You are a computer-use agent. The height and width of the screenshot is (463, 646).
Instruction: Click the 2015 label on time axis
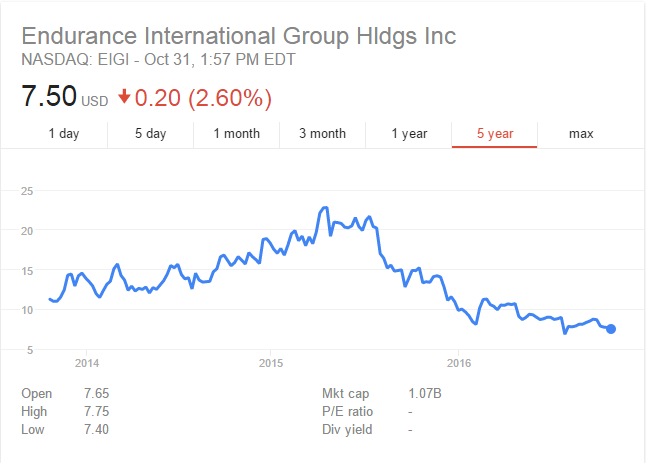(x=272, y=361)
